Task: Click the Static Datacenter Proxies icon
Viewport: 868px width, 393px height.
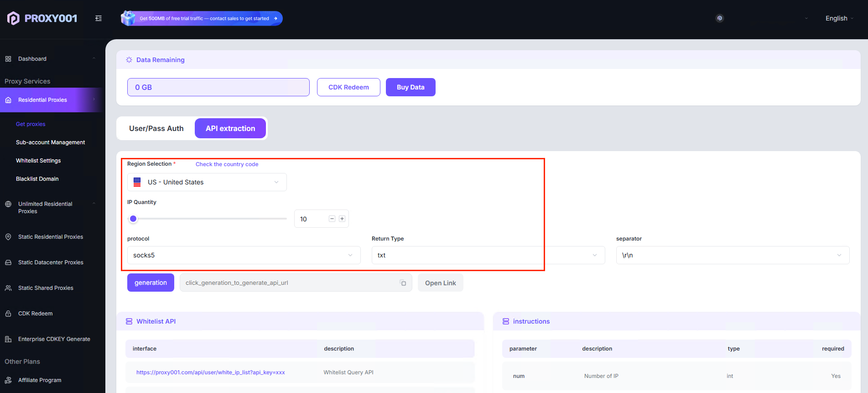Action: tap(8, 262)
